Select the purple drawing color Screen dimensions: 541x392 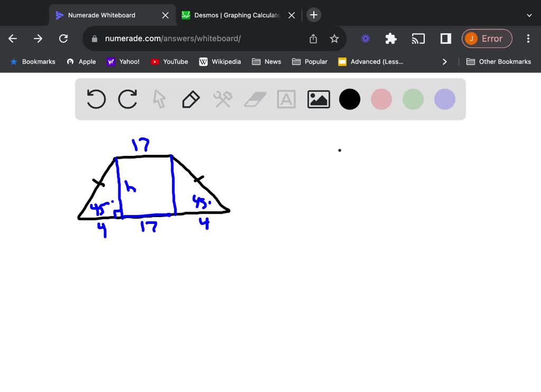444,99
